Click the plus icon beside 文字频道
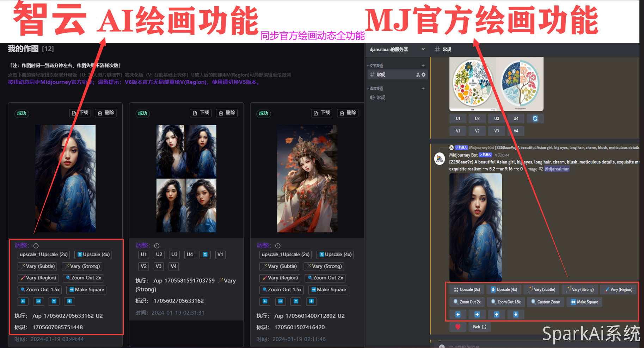This screenshot has height=348, width=644. coord(423,66)
